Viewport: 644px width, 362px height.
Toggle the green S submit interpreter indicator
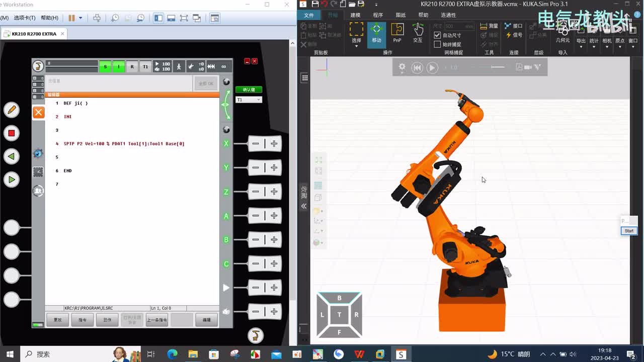click(105, 66)
